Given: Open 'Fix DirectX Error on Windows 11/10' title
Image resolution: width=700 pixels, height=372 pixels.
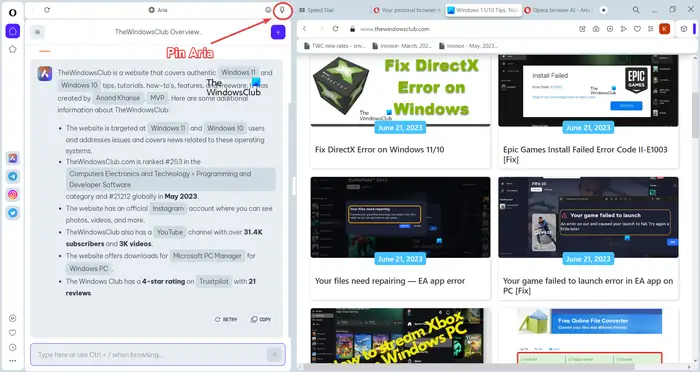Looking at the screenshot, I should (379, 150).
